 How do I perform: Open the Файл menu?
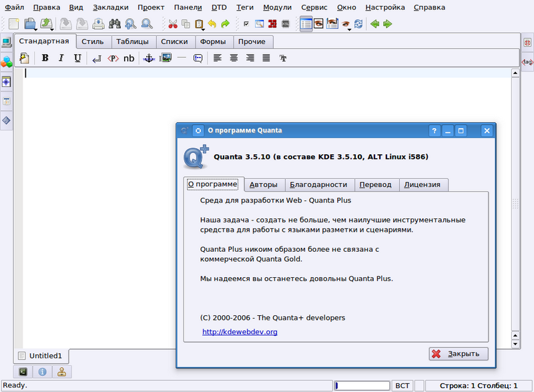coord(14,7)
